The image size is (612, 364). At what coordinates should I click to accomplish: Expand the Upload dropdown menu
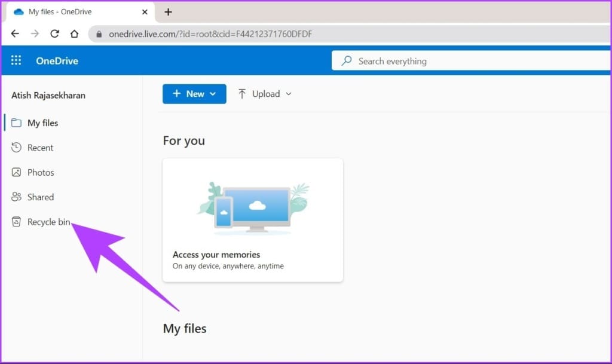point(265,94)
